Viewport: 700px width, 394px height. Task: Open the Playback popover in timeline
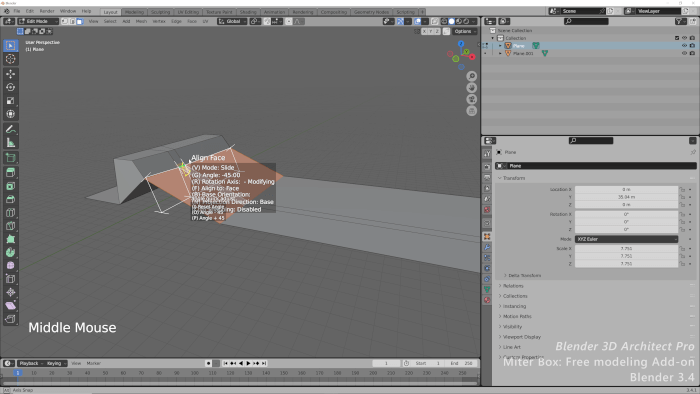tap(30, 364)
